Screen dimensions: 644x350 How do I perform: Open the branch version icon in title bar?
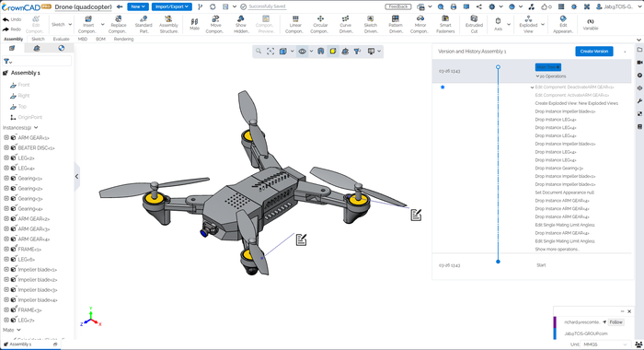tap(200, 6)
